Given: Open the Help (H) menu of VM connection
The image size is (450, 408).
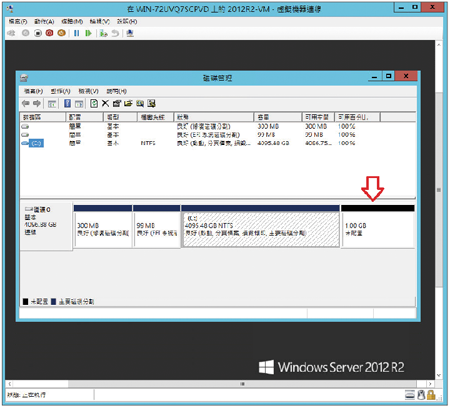Looking at the screenshot, I should (127, 21).
